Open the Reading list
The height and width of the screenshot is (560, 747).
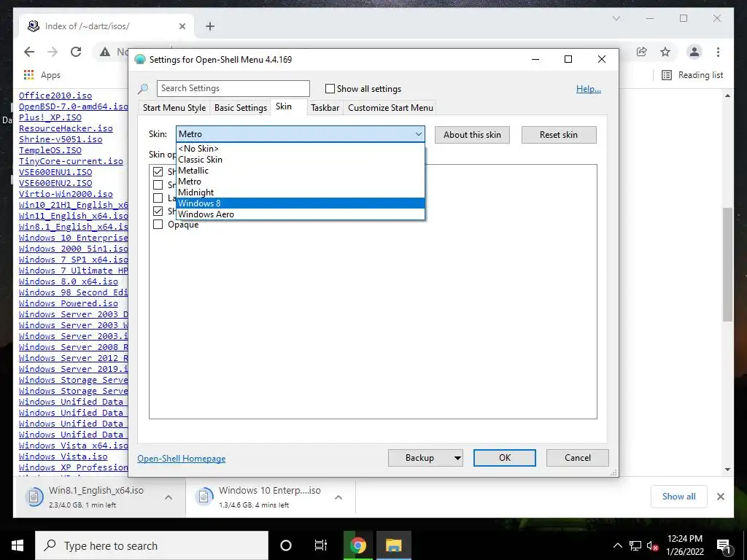(693, 75)
